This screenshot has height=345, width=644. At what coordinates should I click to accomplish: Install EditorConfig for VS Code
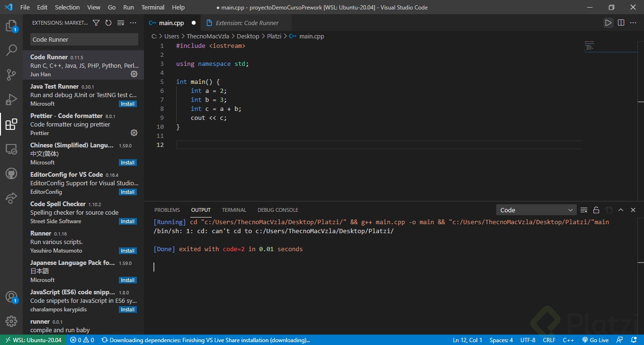click(128, 192)
